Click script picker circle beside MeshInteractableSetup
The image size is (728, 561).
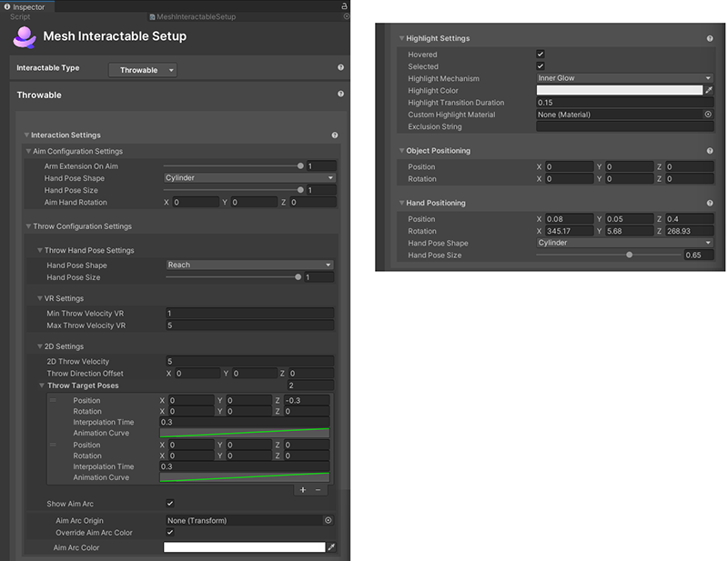pyautogui.click(x=347, y=16)
